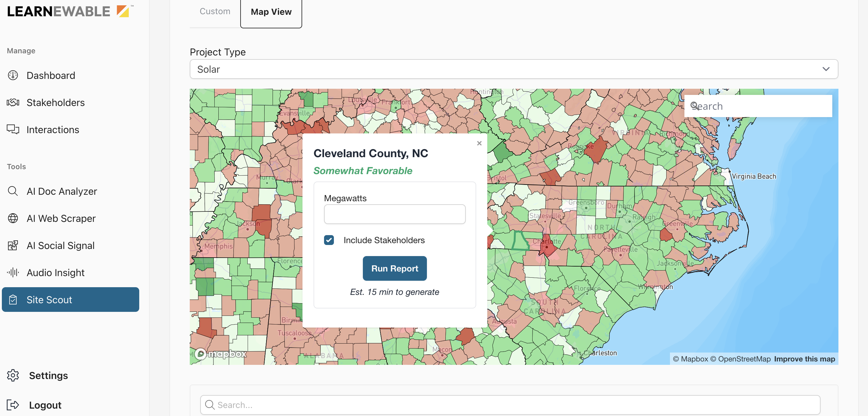Screen dimensions: 868x416
Task: Uncheck the Include Stakeholders checkbox
Action: click(329, 240)
